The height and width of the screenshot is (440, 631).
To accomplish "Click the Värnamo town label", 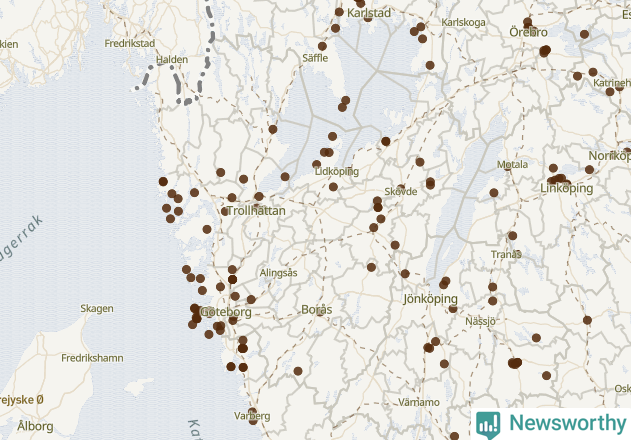I will pos(419,402).
